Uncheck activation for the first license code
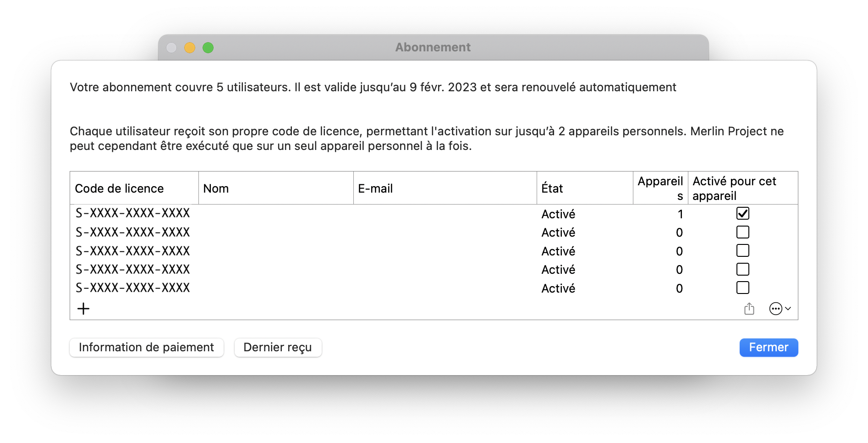868x443 pixels. pos(743,213)
